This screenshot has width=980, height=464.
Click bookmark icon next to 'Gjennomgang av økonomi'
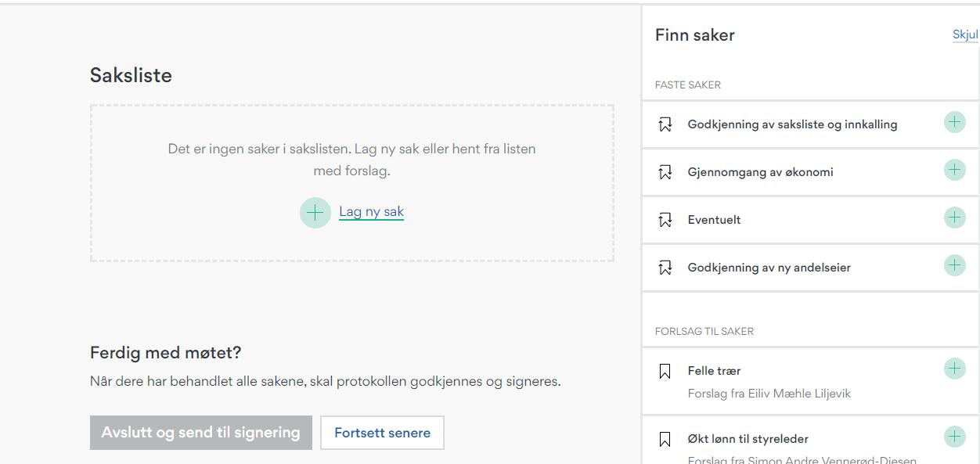click(665, 172)
